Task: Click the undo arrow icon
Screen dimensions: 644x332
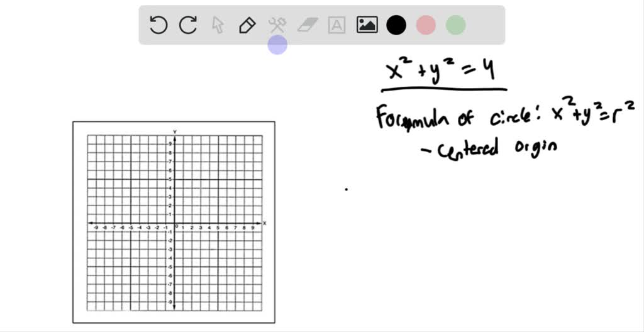Action: pyautogui.click(x=158, y=25)
